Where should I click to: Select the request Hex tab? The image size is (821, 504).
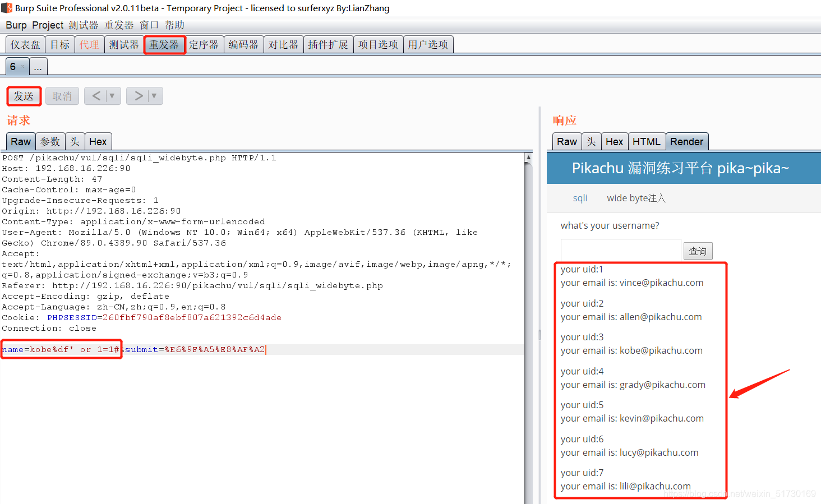pyautogui.click(x=98, y=142)
